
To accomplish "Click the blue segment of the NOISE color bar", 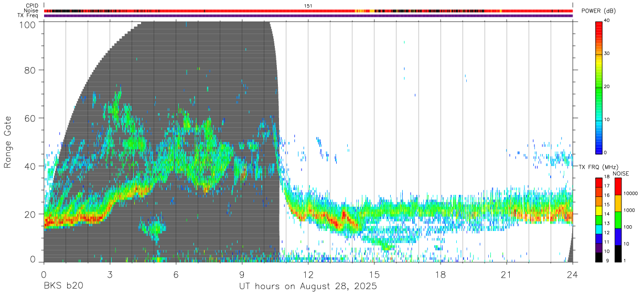I will click(x=619, y=237).
